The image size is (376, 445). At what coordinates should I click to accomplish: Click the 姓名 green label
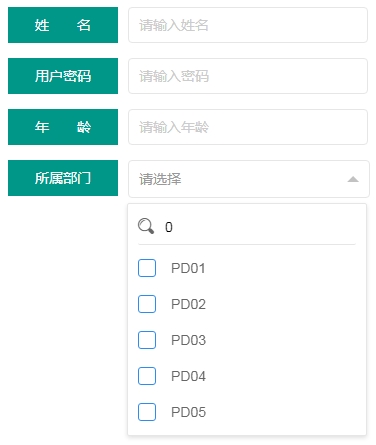pyautogui.click(x=63, y=25)
